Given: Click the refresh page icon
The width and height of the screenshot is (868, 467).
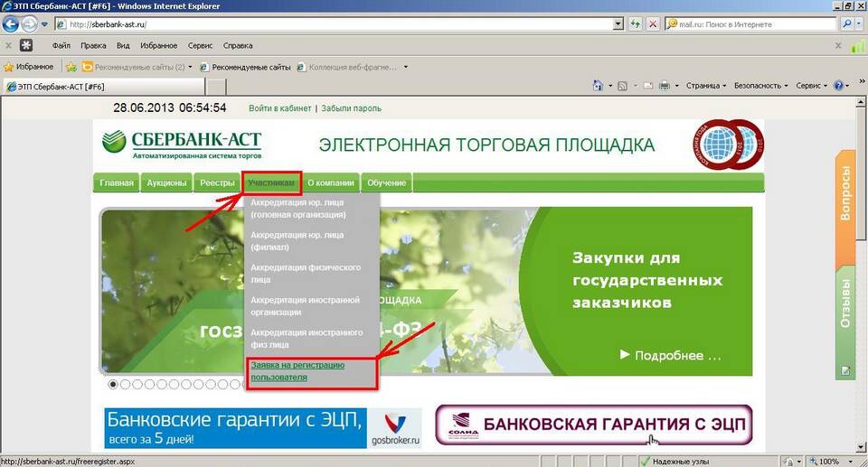Looking at the screenshot, I should (x=636, y=24).
